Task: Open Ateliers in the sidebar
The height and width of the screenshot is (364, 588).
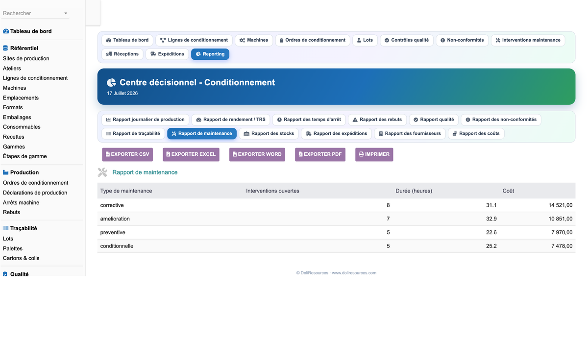Action: point(12,68)
